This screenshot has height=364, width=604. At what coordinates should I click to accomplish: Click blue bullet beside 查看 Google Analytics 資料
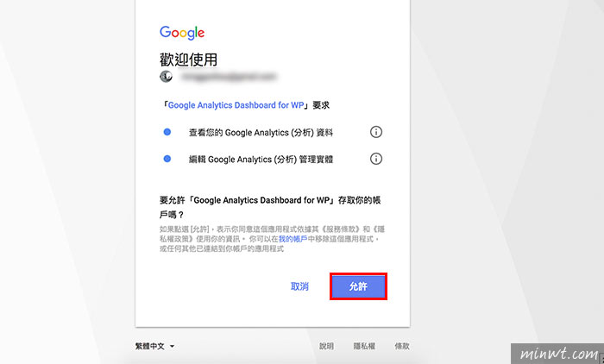167,132
